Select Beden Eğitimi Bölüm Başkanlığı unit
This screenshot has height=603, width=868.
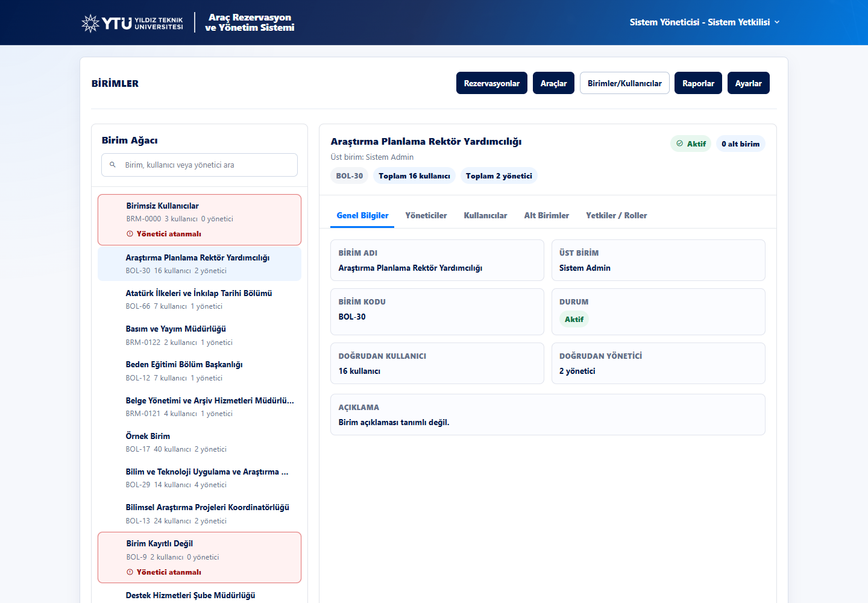[x=200, y=371]
